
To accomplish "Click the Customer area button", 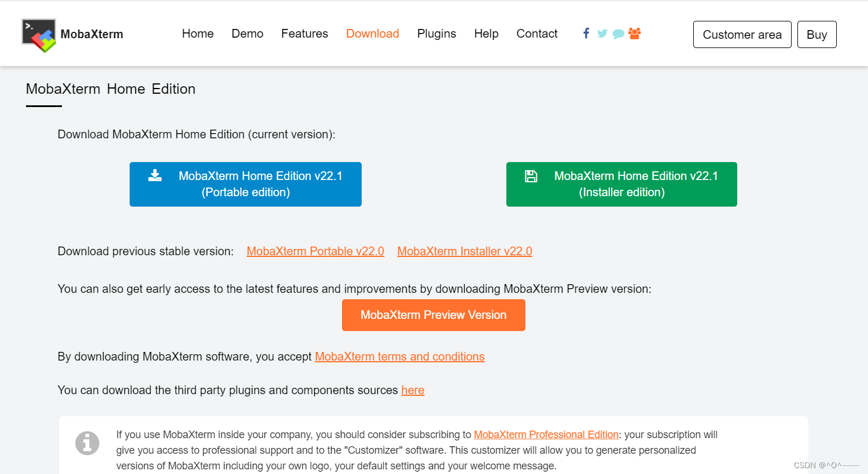I will pyautogui.click(x=742, y=35).
